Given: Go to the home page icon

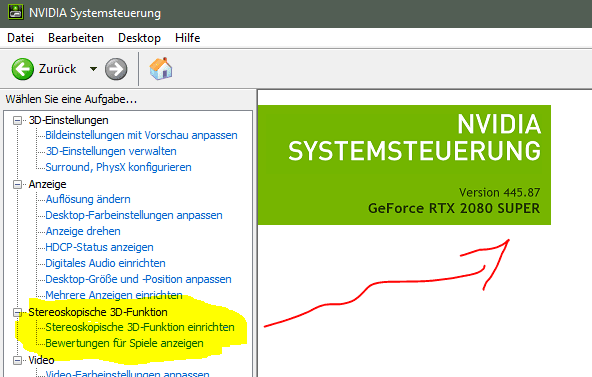Looking at the screenshot, I should click(161, 69).
